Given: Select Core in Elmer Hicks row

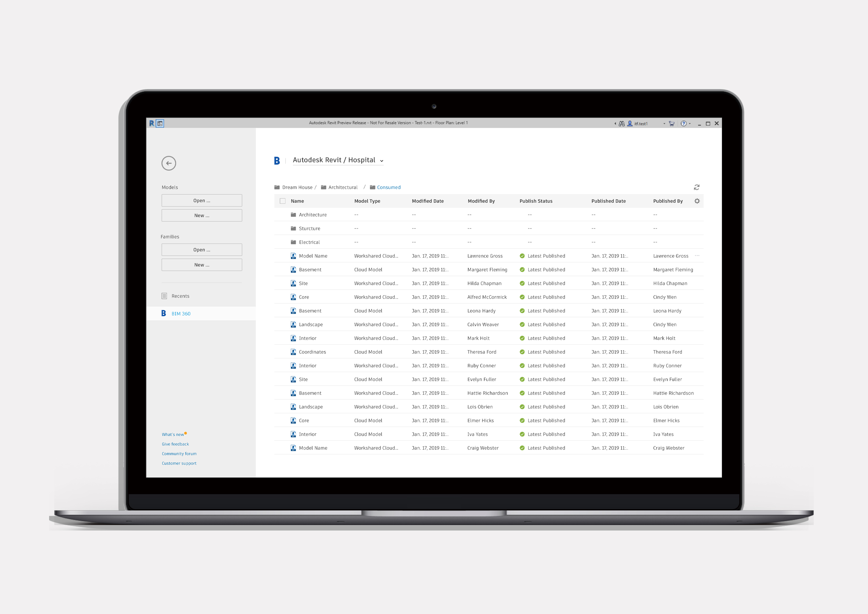Looking at the screenshot, I should coord(304,421).
